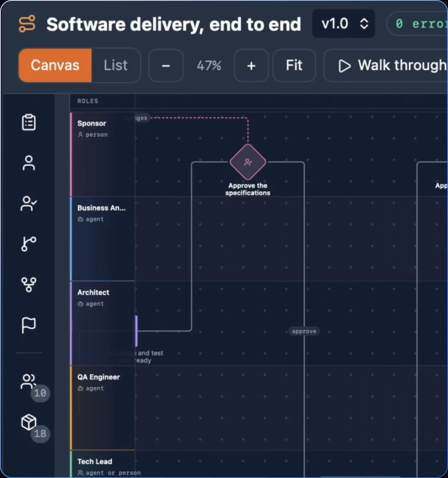The image size is (448, 478).
Task: Select the QA Engineer role lane
Action: coord(103,408)
